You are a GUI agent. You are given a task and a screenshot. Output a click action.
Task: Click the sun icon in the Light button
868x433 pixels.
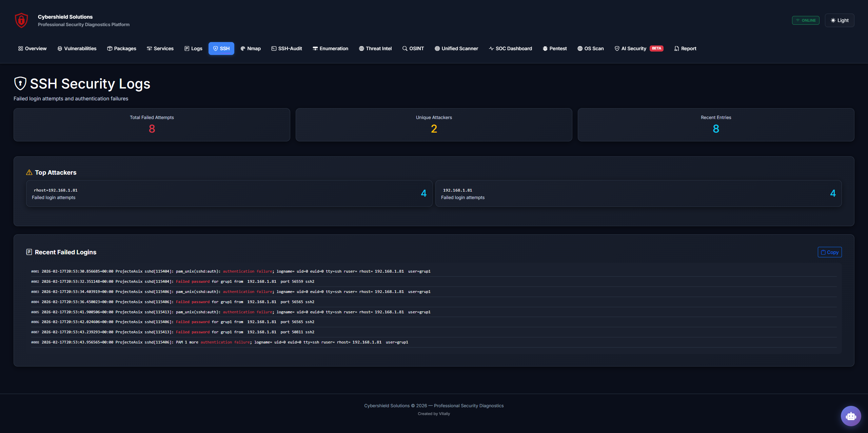coord(833,20)
